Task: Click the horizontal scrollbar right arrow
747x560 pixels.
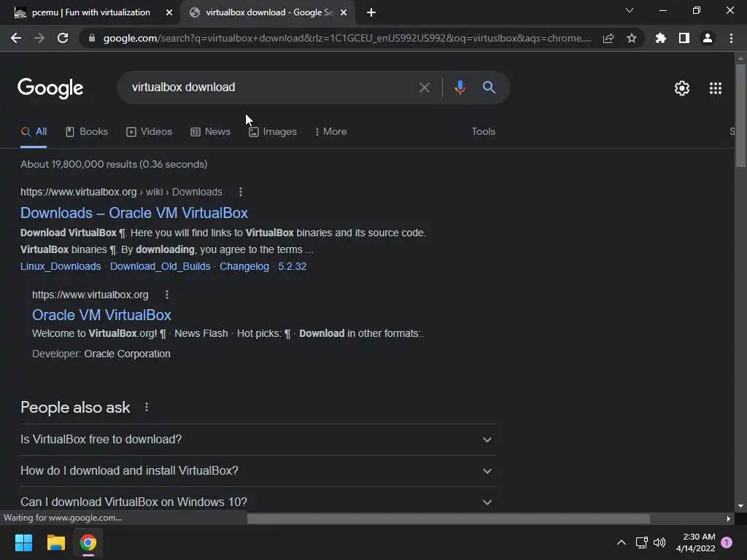Action: click(x=729, y=518)
